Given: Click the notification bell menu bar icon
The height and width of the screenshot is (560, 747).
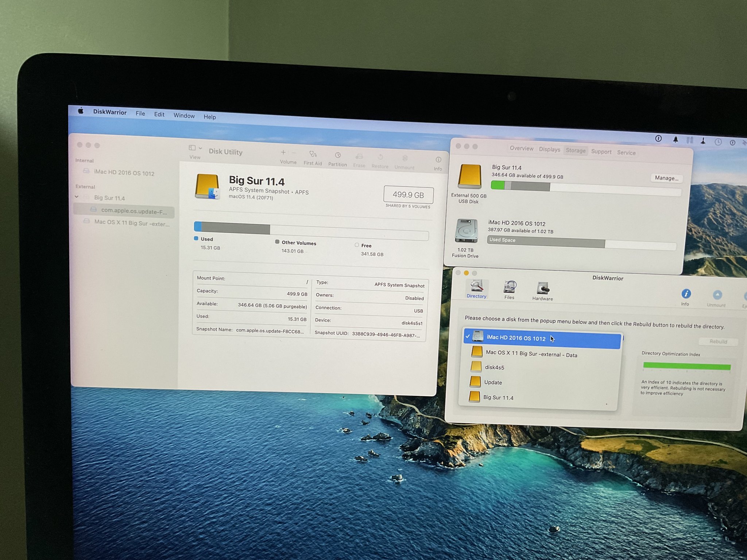Looking at the screenshot, I should point(676,139).
